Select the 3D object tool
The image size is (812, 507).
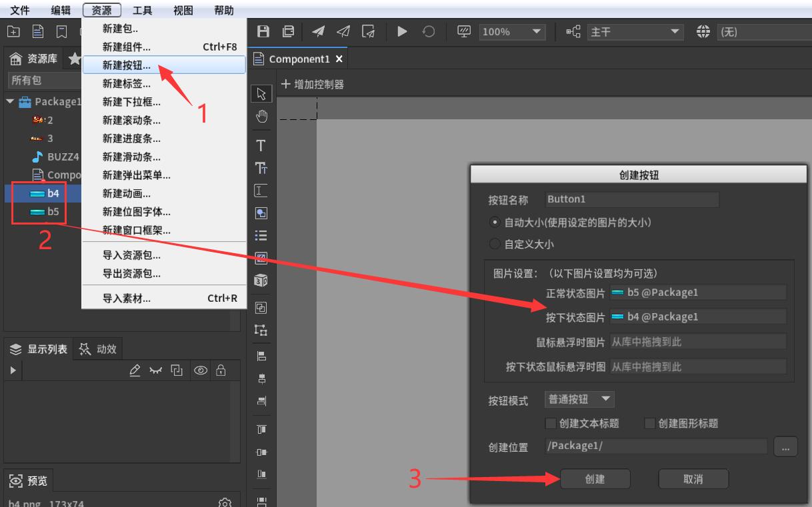261,282
